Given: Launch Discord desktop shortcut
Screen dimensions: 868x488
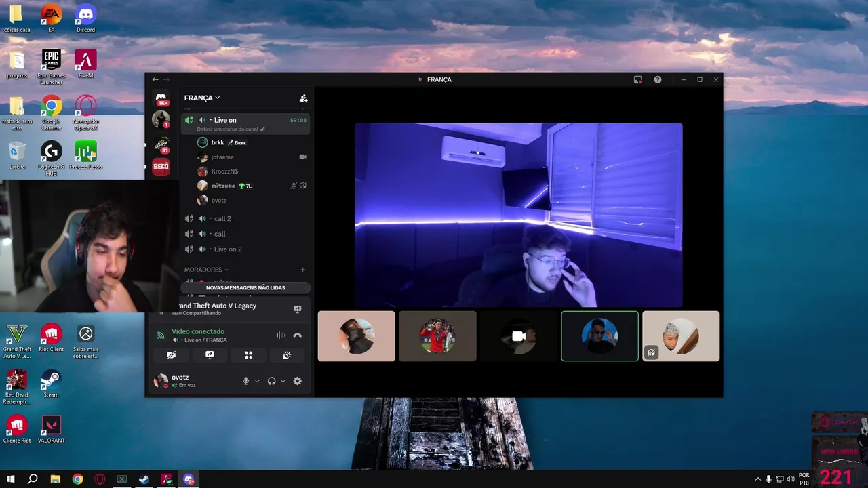Looking at the screenshot, I should click(x=85, y=19).
